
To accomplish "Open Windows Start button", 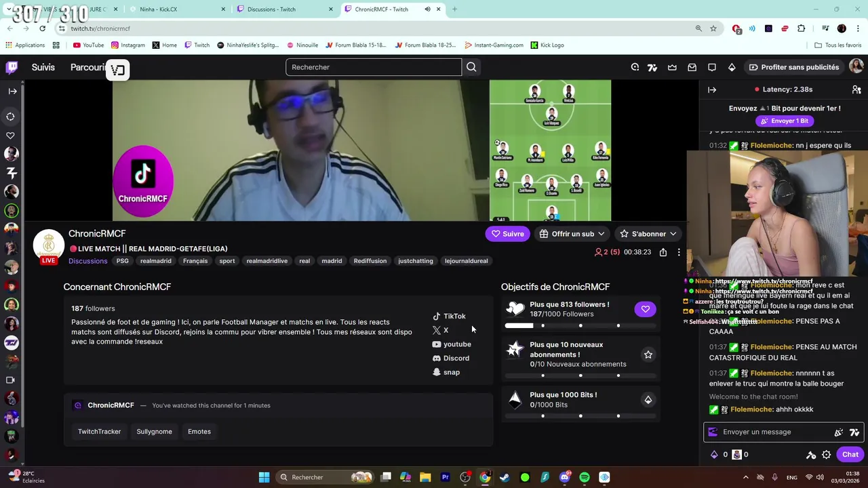I will pos(264,477).
